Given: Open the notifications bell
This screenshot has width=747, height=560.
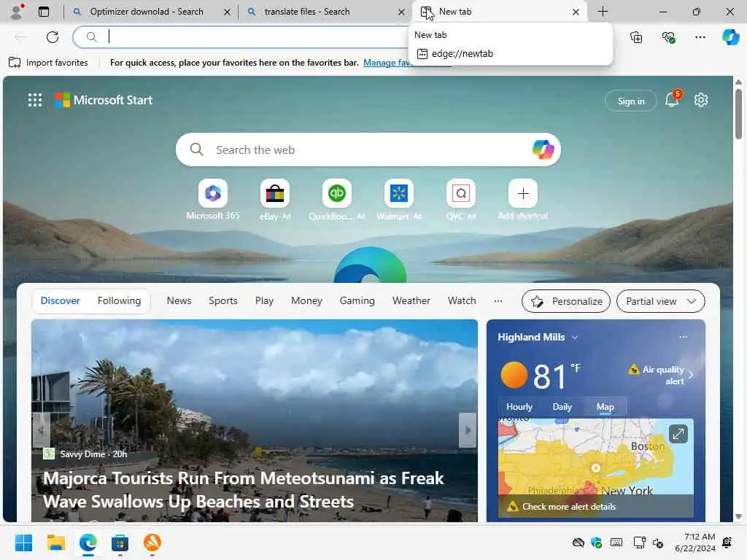Looking at the screenshot, I should click(x=672, y=99).
